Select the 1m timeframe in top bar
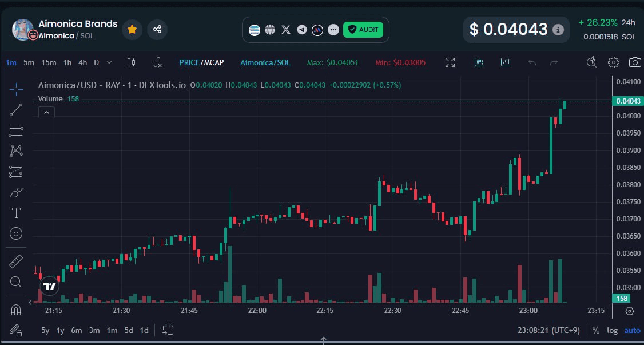 tap(11, 62)
